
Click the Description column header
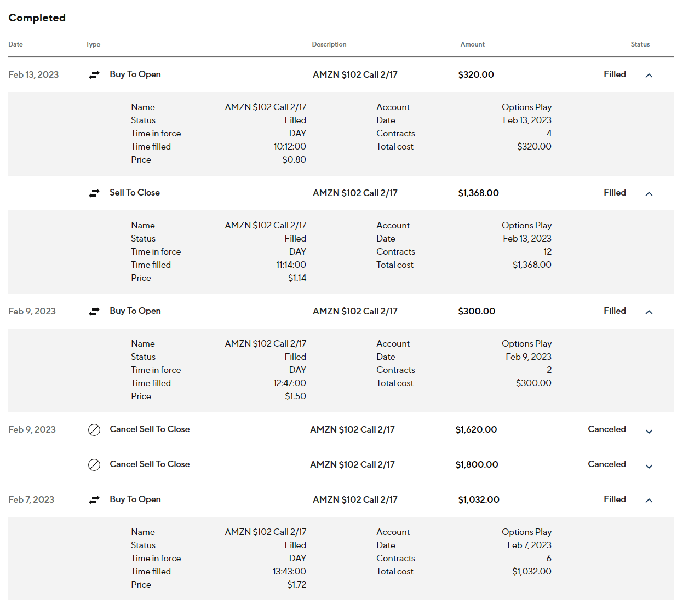329,44
